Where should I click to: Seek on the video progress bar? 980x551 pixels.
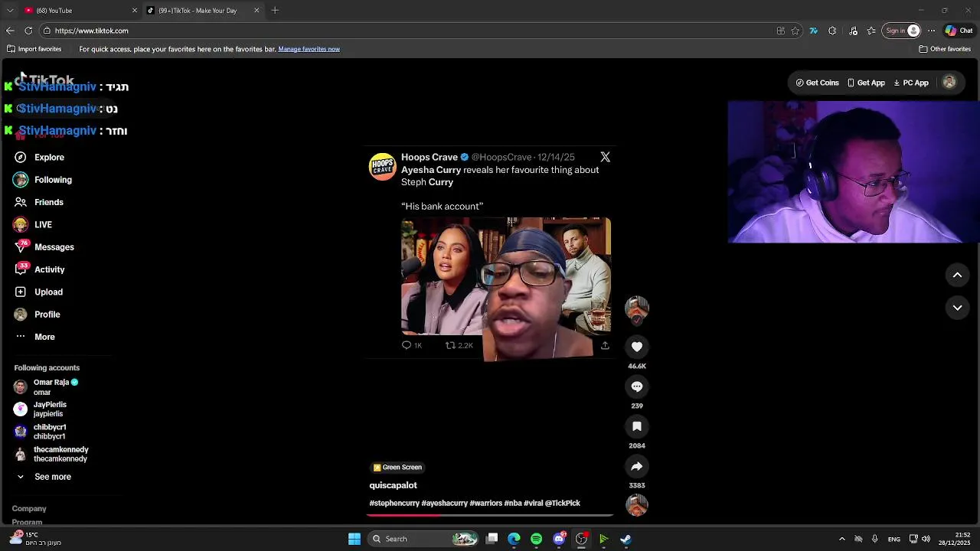tap(490, 515)
